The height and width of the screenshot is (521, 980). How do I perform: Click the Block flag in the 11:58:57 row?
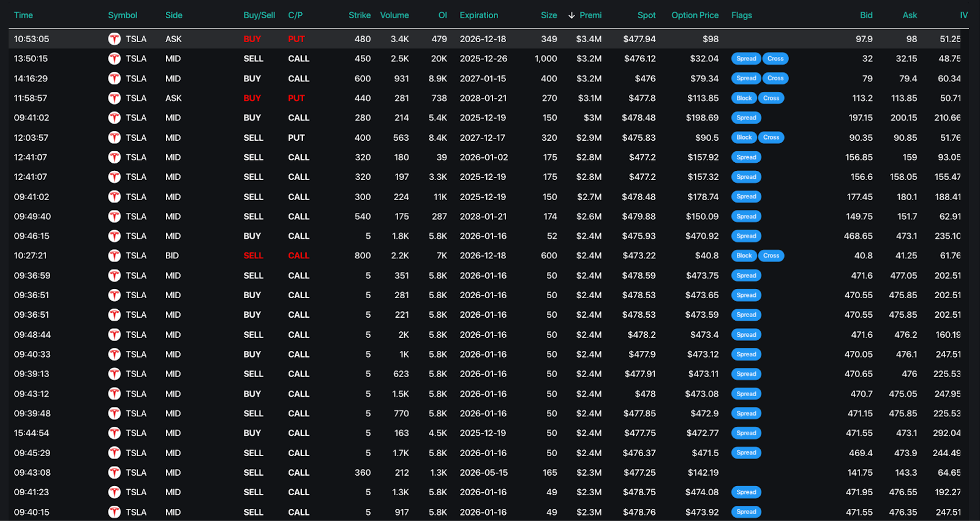click(744, 98)
